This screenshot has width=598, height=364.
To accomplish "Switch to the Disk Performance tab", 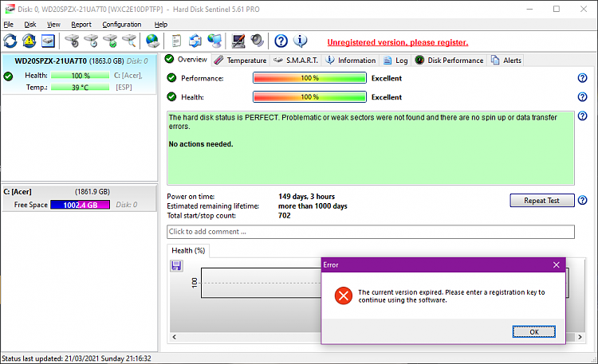I will (x=449, y=61).
